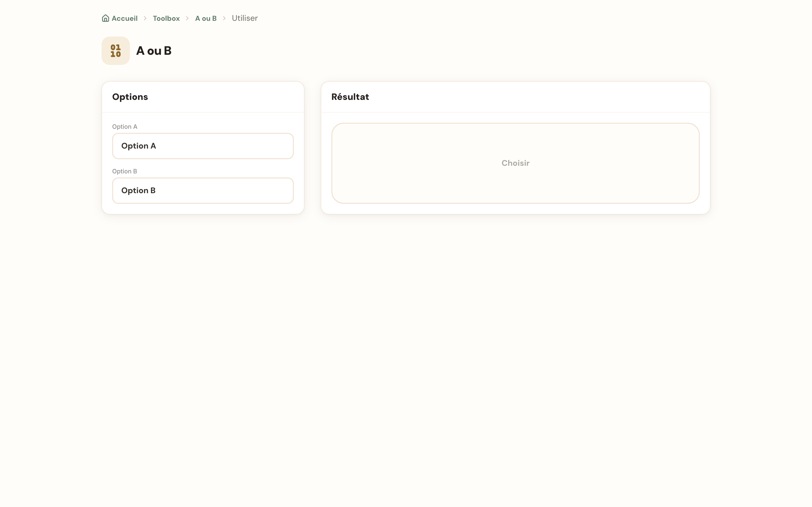This screenshot has width=812, height=507.
Task: Click the chevron after Toolbox
Action: point(188,18)
